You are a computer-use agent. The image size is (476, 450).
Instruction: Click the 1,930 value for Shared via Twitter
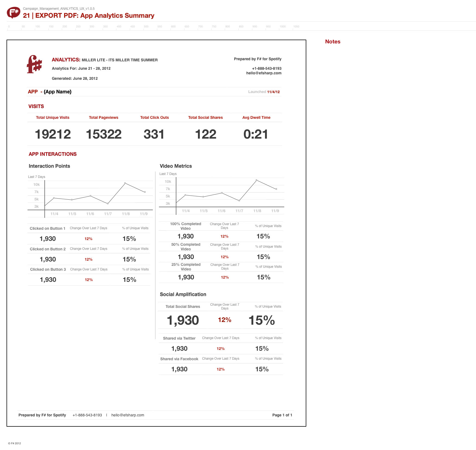click(x=179, y=349)
